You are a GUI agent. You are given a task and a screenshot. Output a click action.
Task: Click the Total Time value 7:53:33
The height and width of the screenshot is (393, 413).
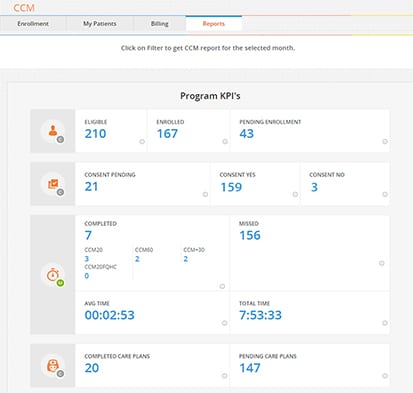pos(260,315)
